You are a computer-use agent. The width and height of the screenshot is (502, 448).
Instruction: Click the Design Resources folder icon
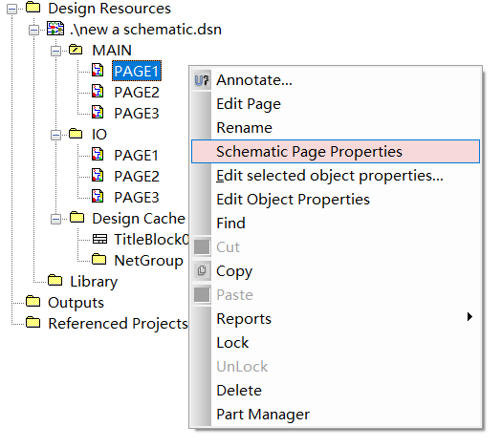[33, 7]
